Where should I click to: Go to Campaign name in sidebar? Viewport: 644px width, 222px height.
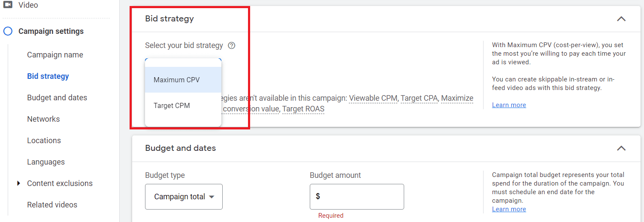55,55
